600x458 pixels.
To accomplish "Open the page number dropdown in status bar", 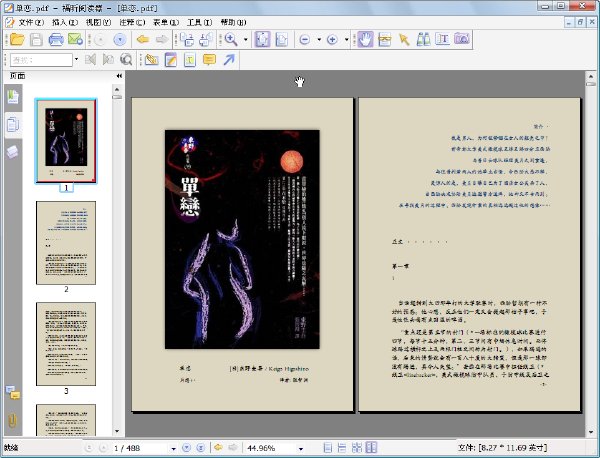I will tap(173, 448).
